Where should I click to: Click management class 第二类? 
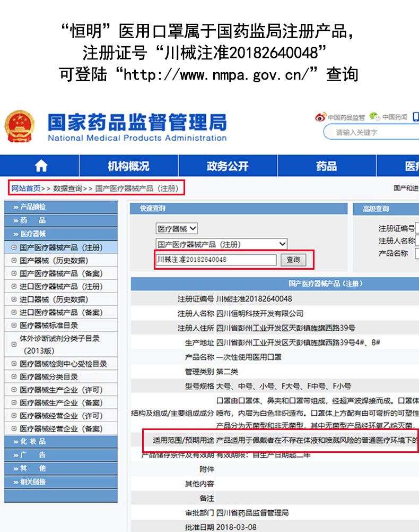click(227, 372)
